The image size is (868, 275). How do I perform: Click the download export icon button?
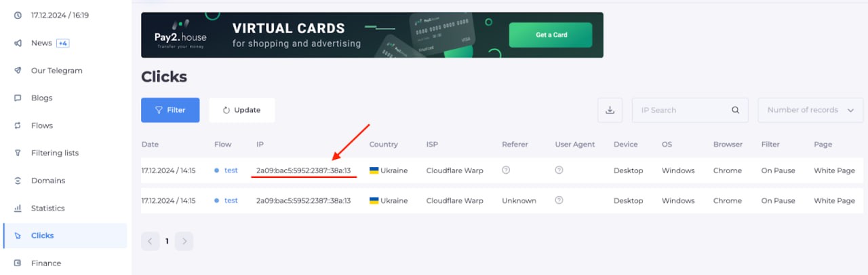610,110
